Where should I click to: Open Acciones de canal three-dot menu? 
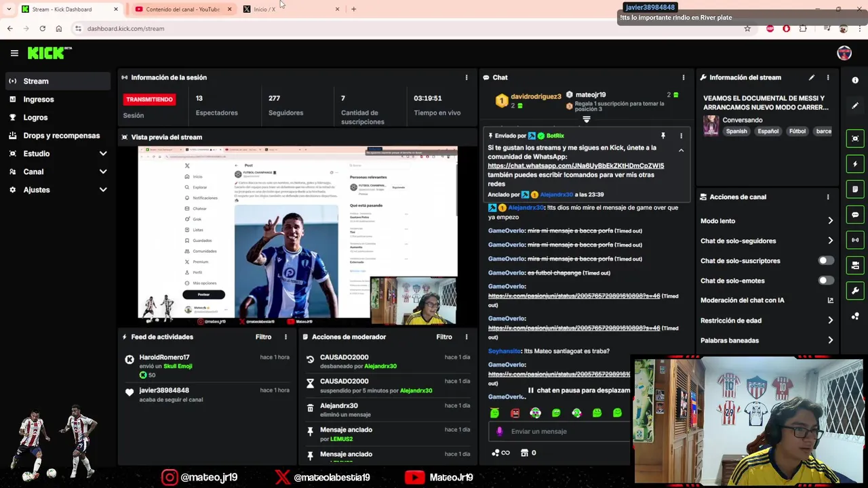[828, 197]
